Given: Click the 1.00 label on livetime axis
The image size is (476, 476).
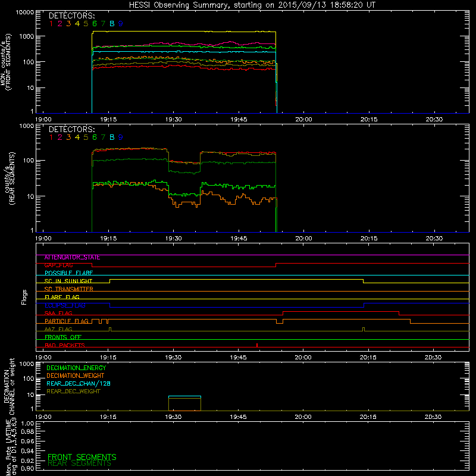Looking at the screenshot, I should (x=27, y=423).
